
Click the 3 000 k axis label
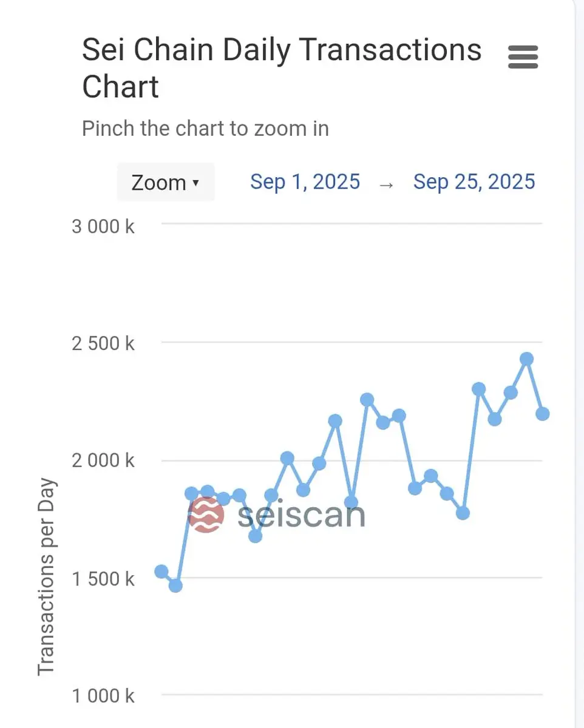click(103, 226)
